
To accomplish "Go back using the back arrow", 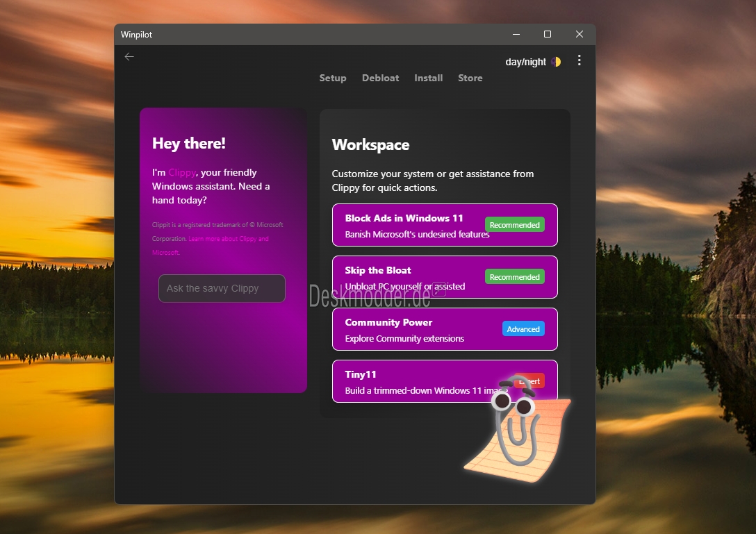I will click(129, 57).
